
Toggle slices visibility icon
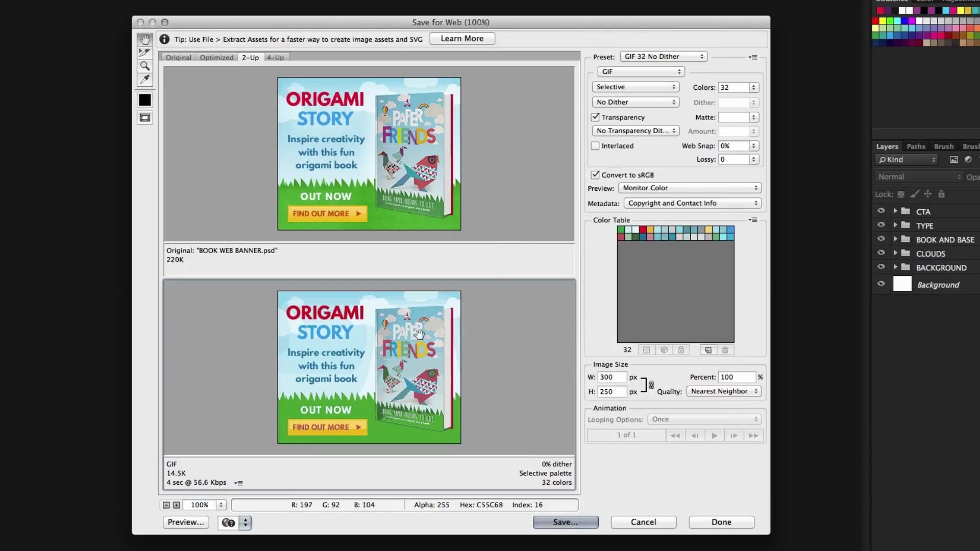click(145, 118)
